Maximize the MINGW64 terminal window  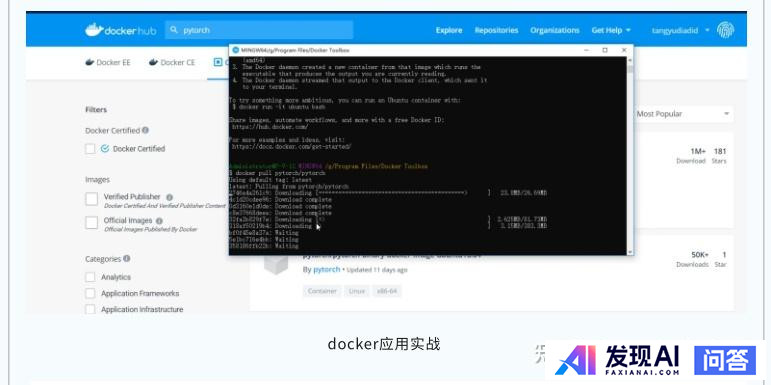coord(605,50)
